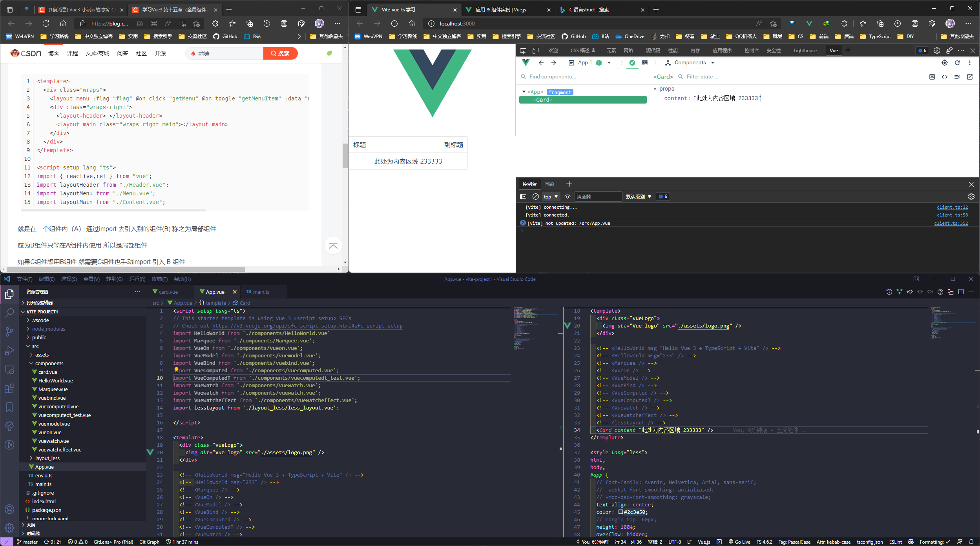Open App 1 dropdown in Vue DevTools
Viewport: 980px width, 546px height.
pyautogui.click(x=589, y=63)
